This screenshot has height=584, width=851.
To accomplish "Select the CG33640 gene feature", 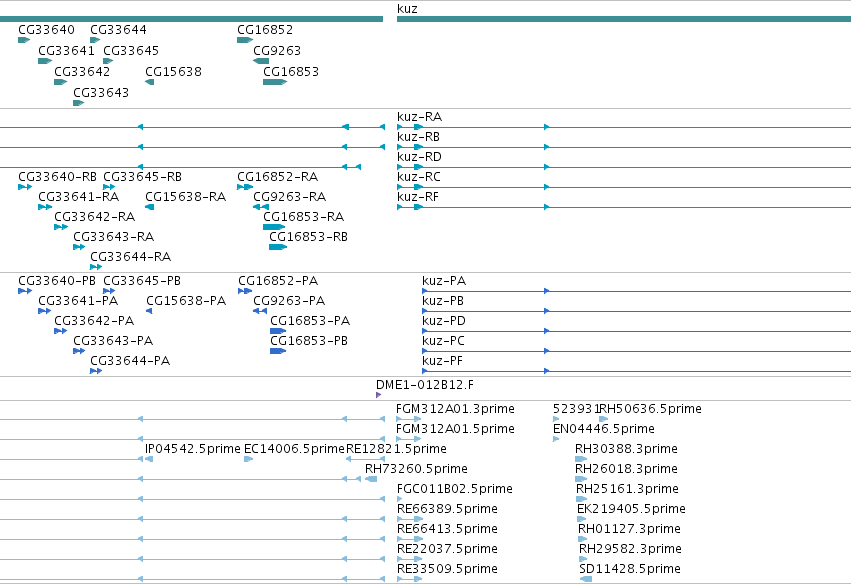I will coord(24,40).
